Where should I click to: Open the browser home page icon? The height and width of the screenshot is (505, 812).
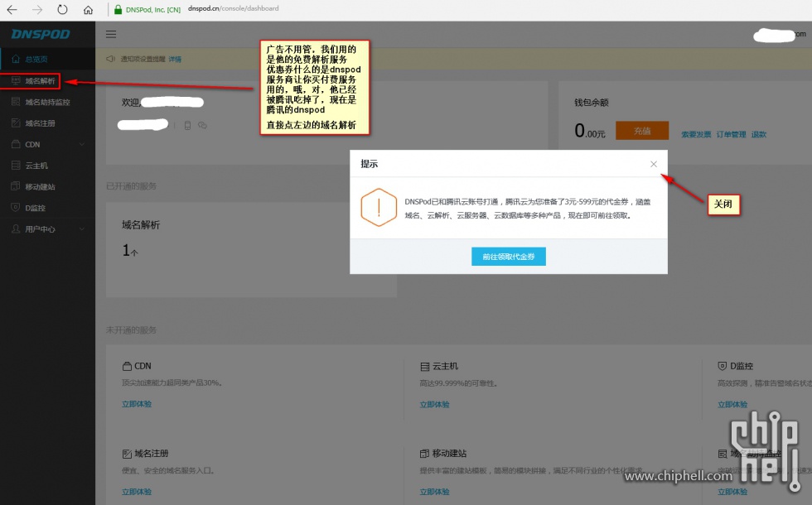pos(88,9)
